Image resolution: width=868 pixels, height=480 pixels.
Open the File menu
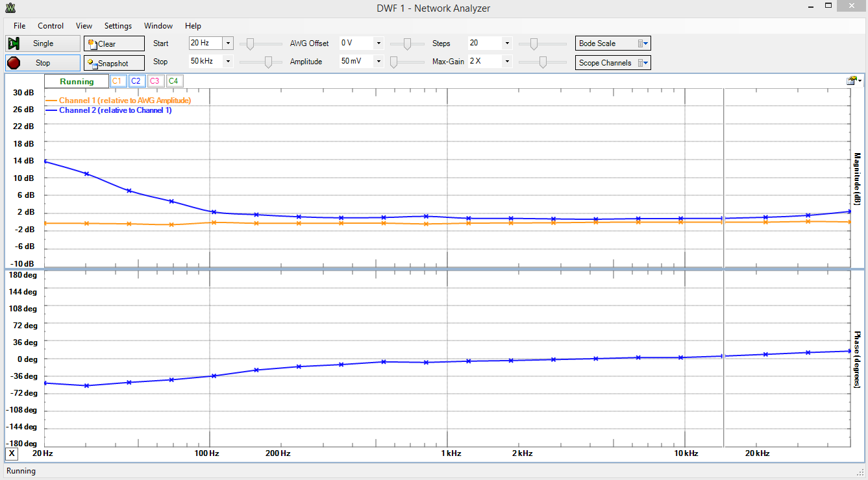click(x=19, y=26)
